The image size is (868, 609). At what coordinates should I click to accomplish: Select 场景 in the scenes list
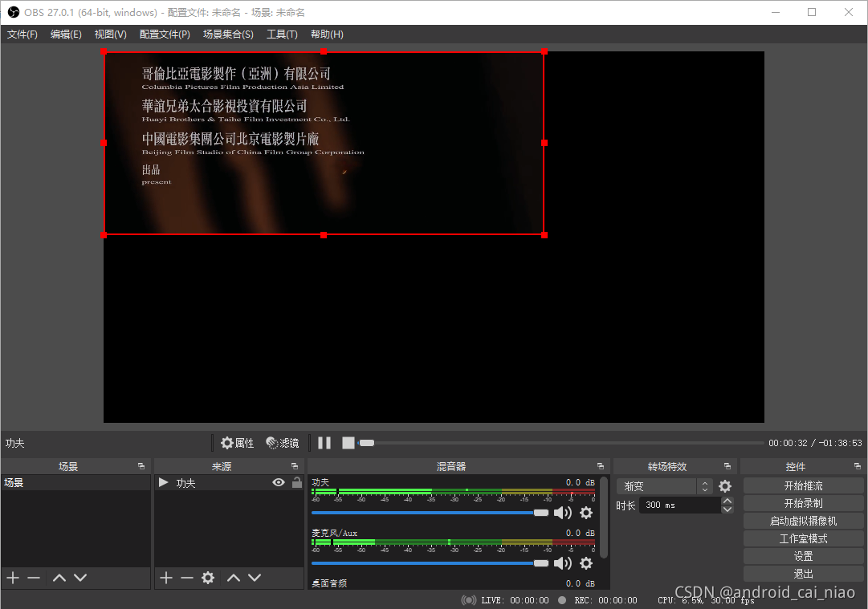(x=75, y=483)
